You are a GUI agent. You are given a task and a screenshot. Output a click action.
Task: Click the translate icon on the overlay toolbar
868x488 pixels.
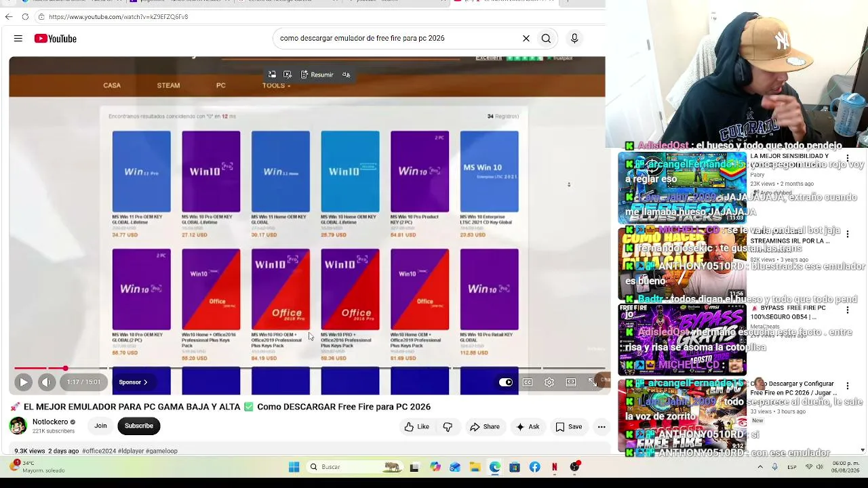click(x=347, y=75)
